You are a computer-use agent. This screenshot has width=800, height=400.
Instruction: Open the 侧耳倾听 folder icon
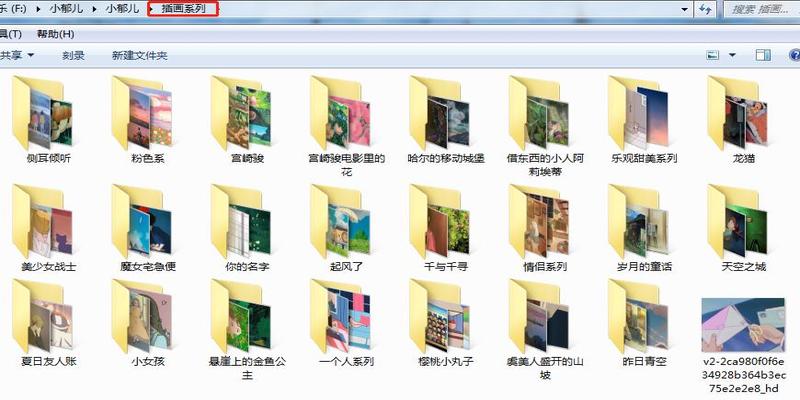[42, 113]
